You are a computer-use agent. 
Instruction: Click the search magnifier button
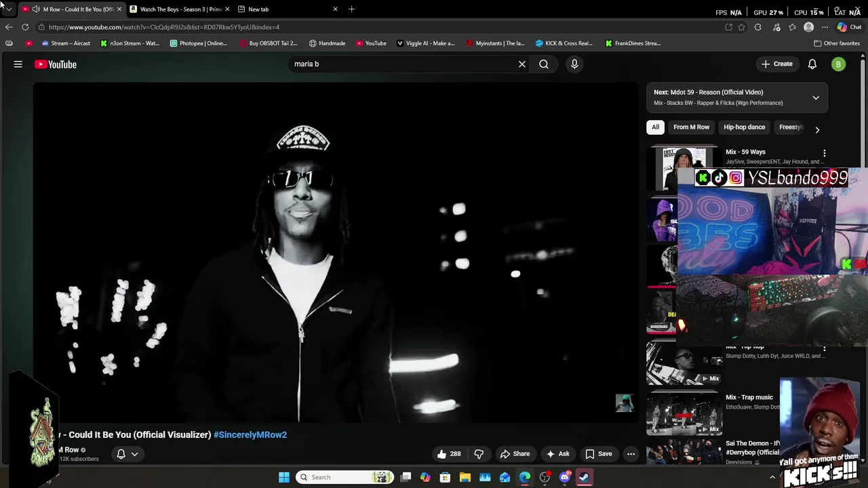coord(544,64)
